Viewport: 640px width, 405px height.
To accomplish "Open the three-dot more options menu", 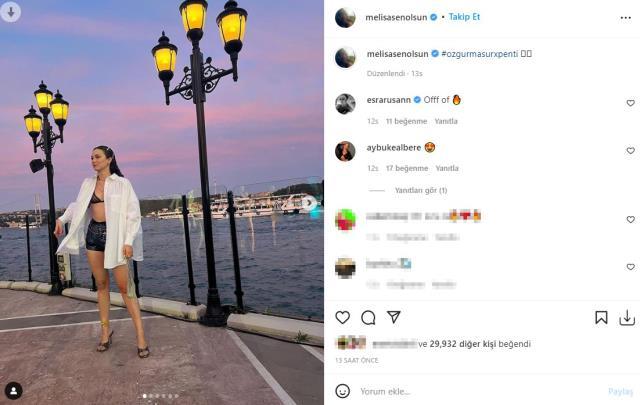I will [x=625, y=18].
